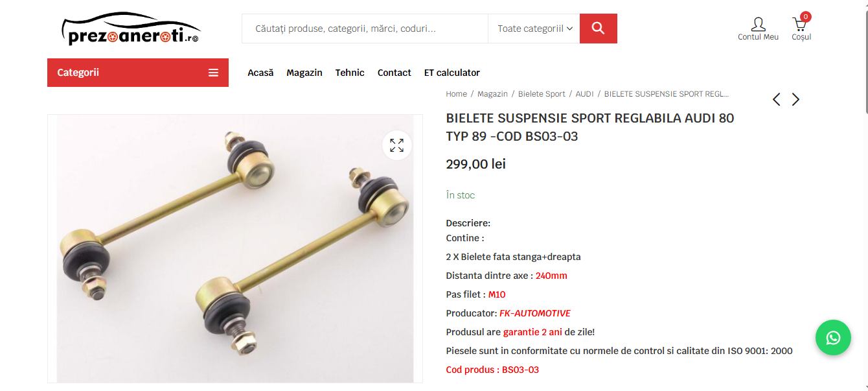Open the Contul Meu account icon
868x391 pixels.
(758, 29)
